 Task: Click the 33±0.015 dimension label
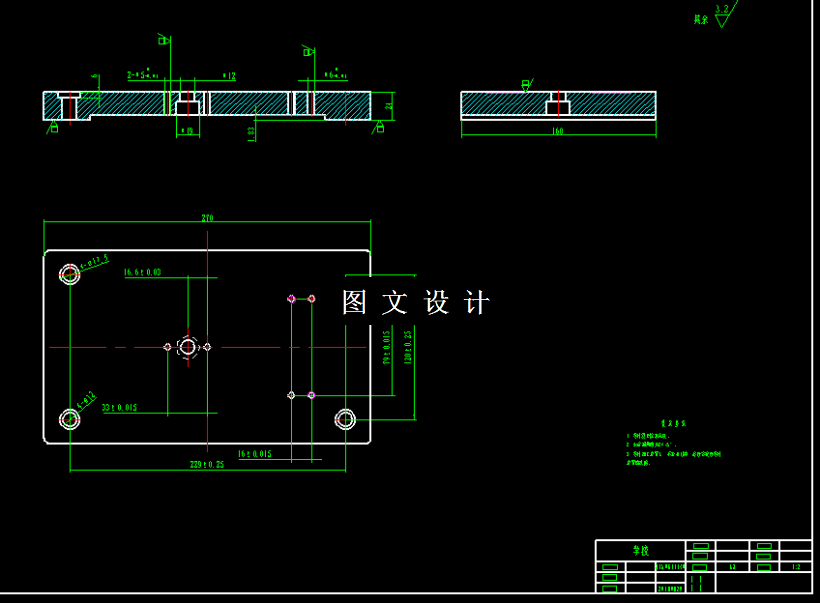pos(119,407)
